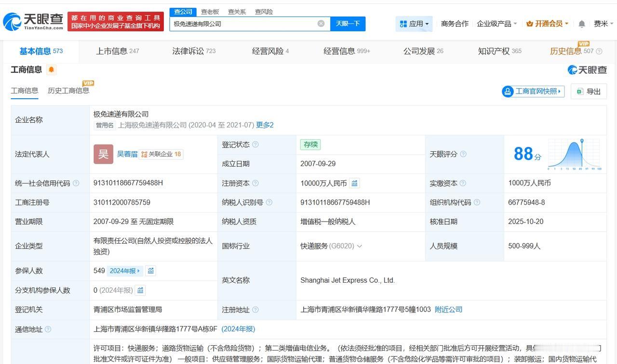617x364 pixels.
Task: Select the 工商信息 sub-tab
Action: tap(25, 91)
